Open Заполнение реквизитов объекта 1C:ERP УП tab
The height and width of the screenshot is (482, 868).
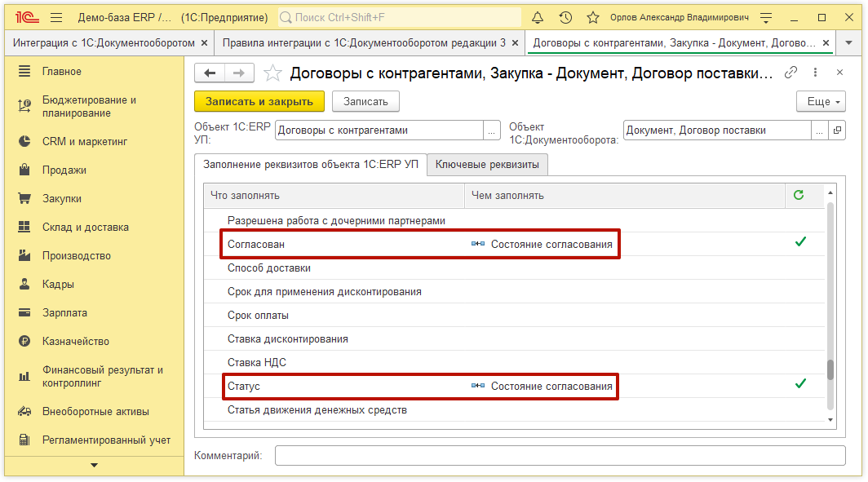click(311, 165)
